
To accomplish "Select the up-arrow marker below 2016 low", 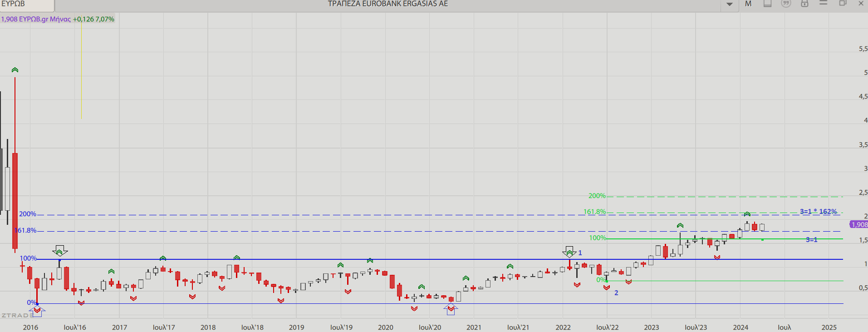I will coord(37,311).
